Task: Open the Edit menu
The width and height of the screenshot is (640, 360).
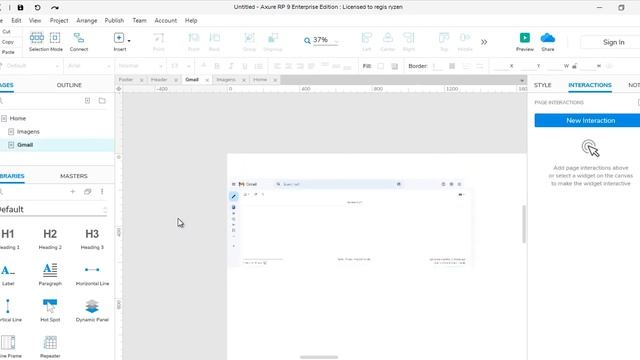Action: pyautogui.click(x=16, y=20)
